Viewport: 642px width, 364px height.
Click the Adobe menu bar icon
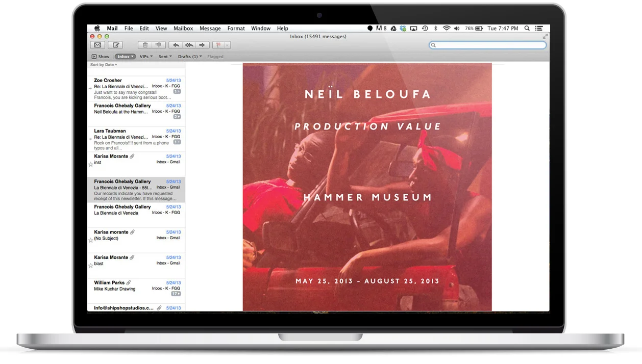(x=381, y=29)
